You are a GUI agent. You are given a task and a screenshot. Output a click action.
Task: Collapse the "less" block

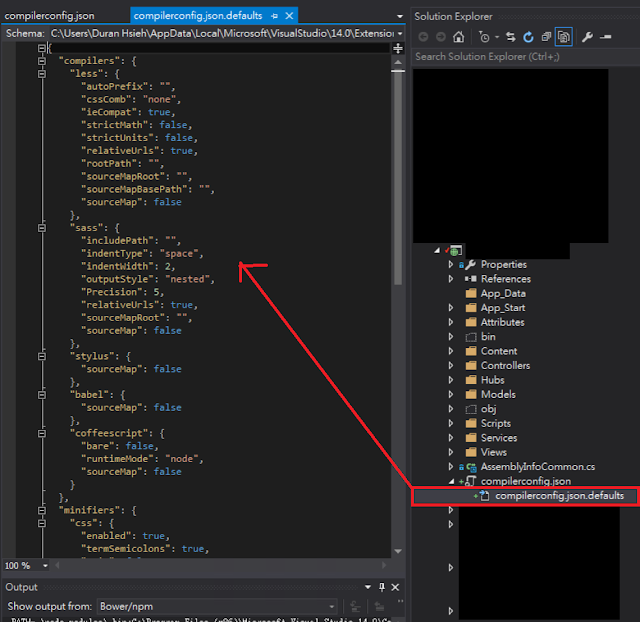(42, 74)
